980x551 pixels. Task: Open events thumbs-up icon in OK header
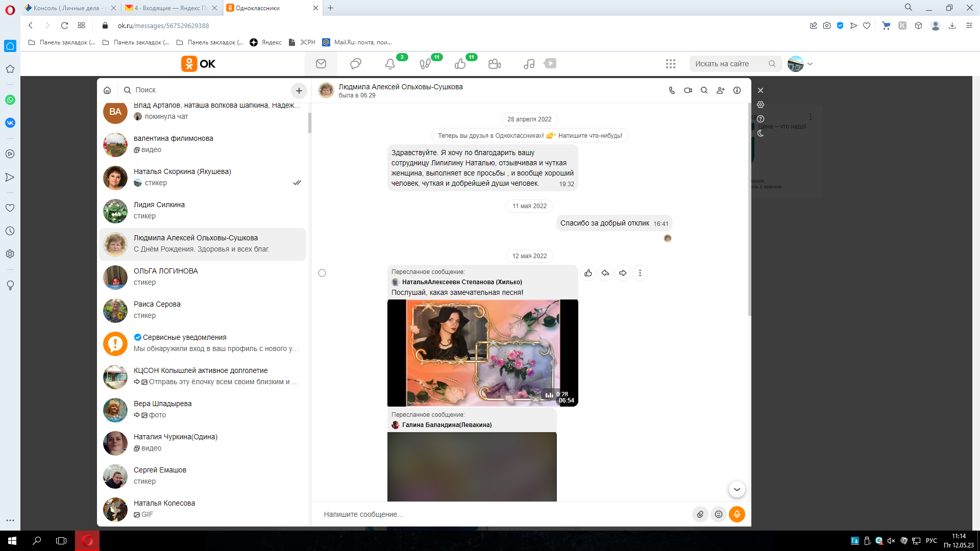(x=460, y=64)
